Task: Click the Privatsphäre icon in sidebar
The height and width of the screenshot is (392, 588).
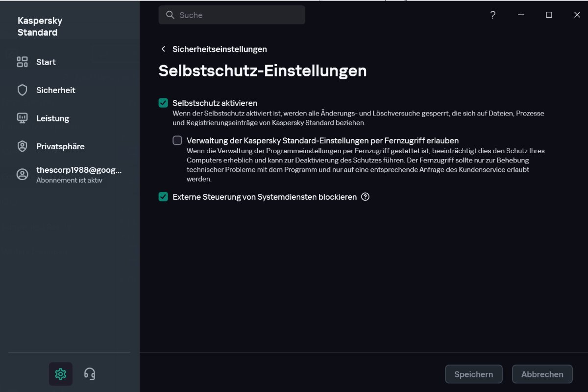Action: [23, 146]
